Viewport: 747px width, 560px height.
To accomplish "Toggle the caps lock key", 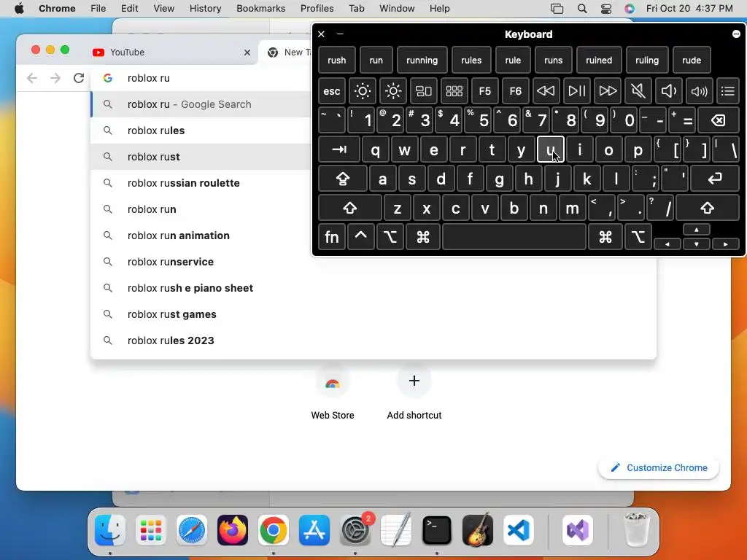I will pos(343,179).
